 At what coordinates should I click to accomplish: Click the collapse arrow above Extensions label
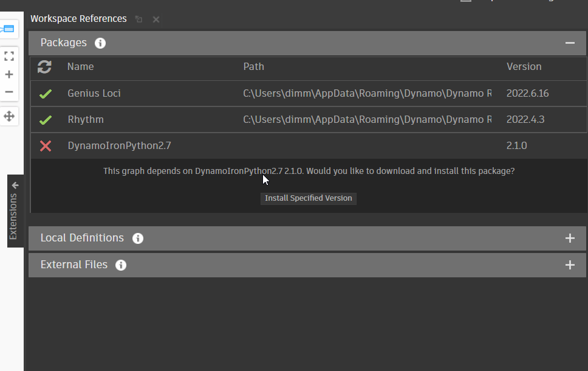pyautogui.click(x=15, y=185)
